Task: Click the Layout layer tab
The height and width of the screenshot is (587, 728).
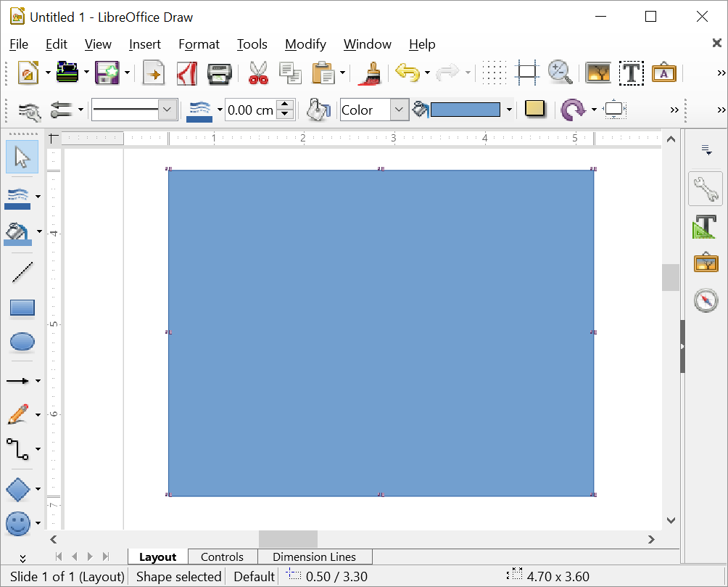Action: pos(158,557)
